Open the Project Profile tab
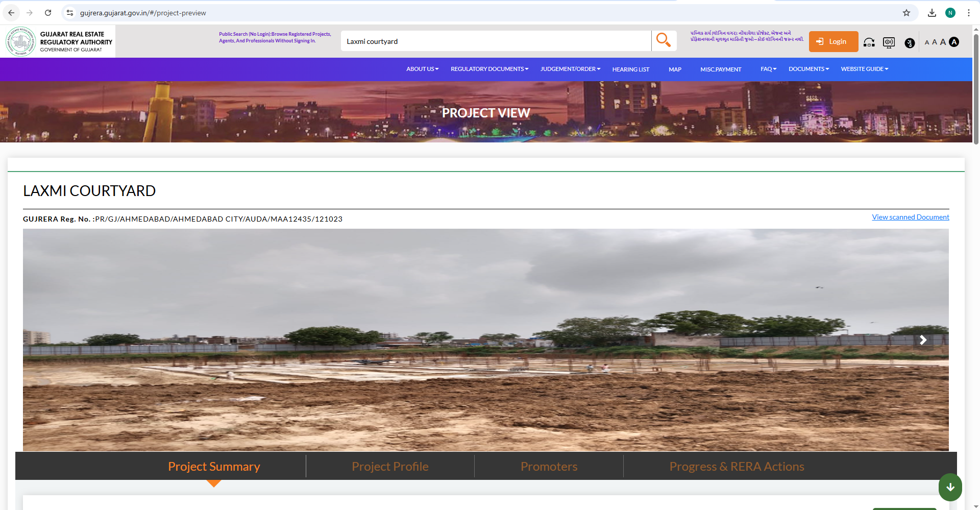980x510 pixels. point(389,466)
